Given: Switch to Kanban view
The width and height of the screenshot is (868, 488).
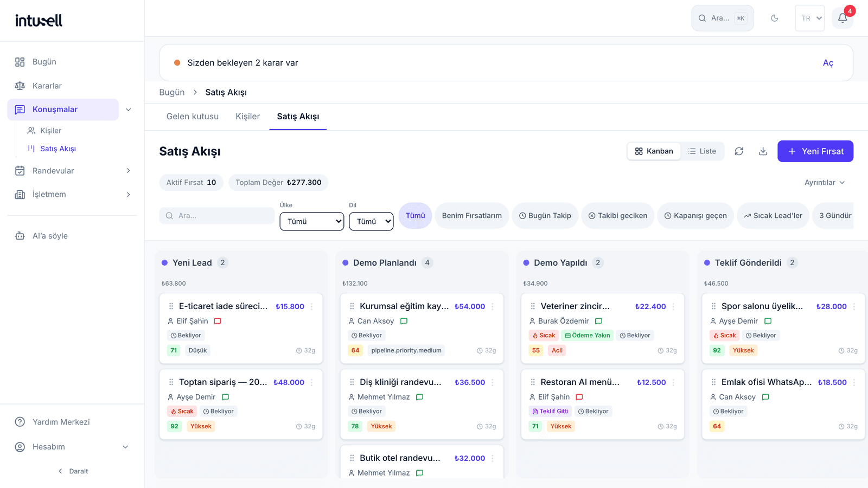Looking at the screenshot, I should [654, 151].
